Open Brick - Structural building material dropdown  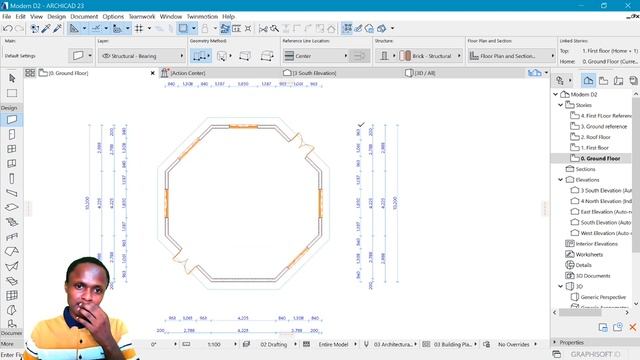[x=430, y=56]
